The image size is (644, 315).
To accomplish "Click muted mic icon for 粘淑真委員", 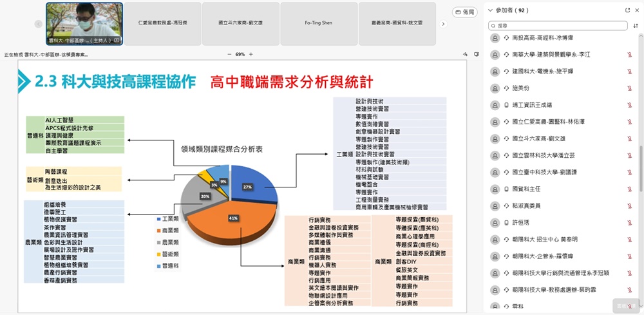I will 630,205.
